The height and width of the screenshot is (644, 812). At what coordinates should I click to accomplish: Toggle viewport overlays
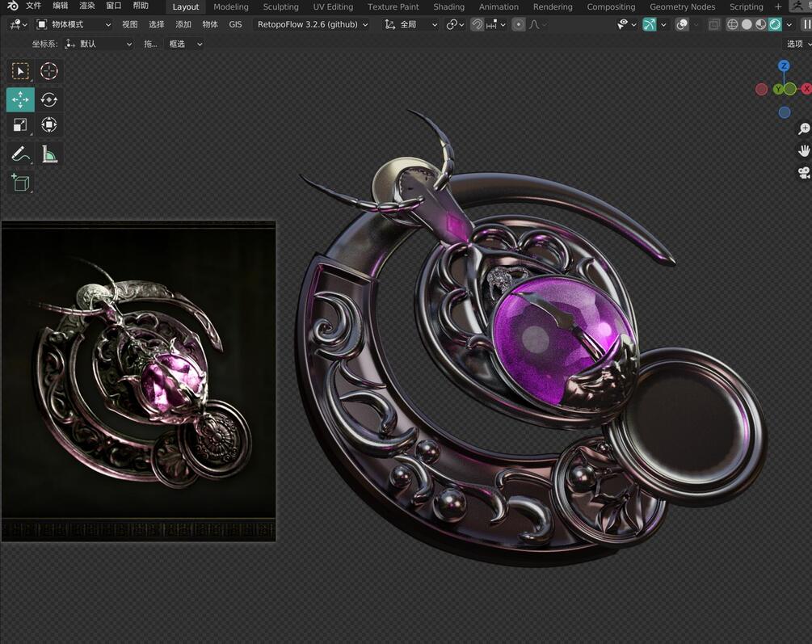682,24
